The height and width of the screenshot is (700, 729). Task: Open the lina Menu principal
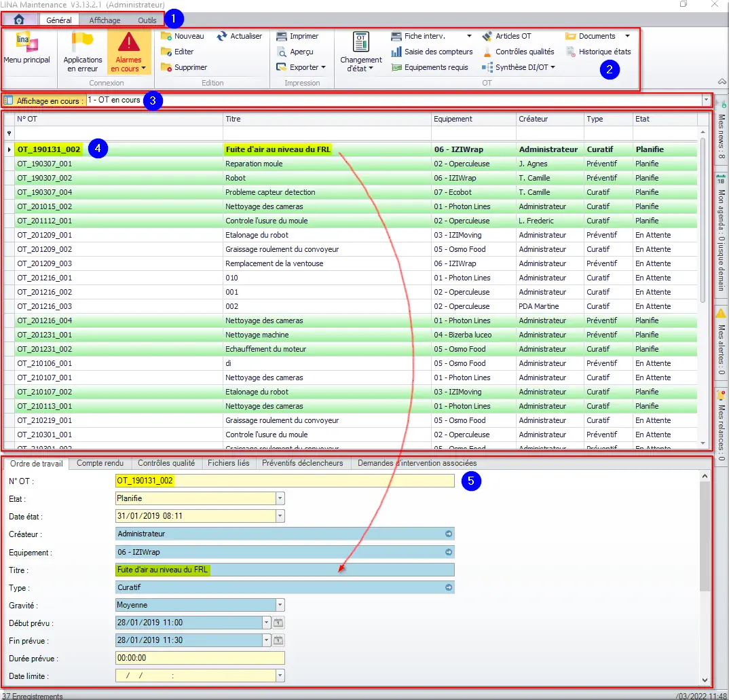(x=27, y=48)
